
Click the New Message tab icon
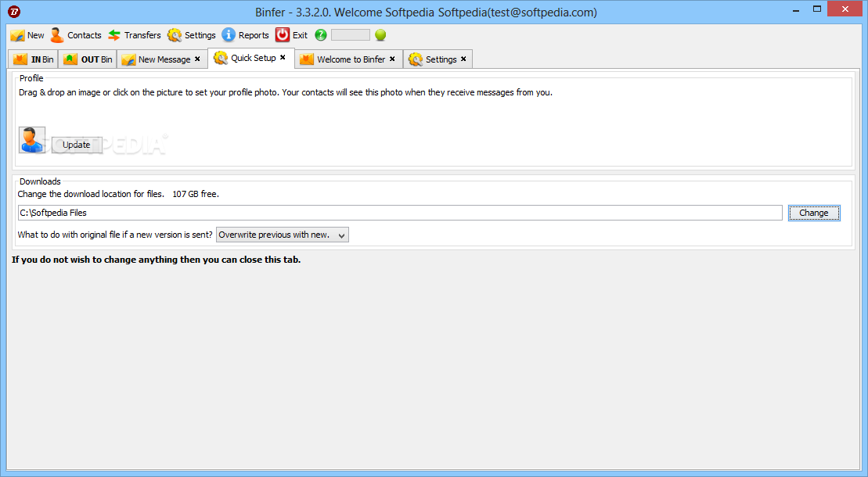point(128,59)
